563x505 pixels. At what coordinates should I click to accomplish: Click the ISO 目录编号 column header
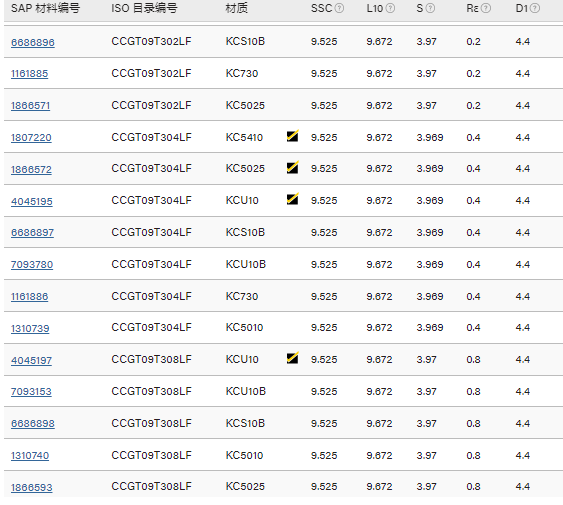click(x=144, y=8)
